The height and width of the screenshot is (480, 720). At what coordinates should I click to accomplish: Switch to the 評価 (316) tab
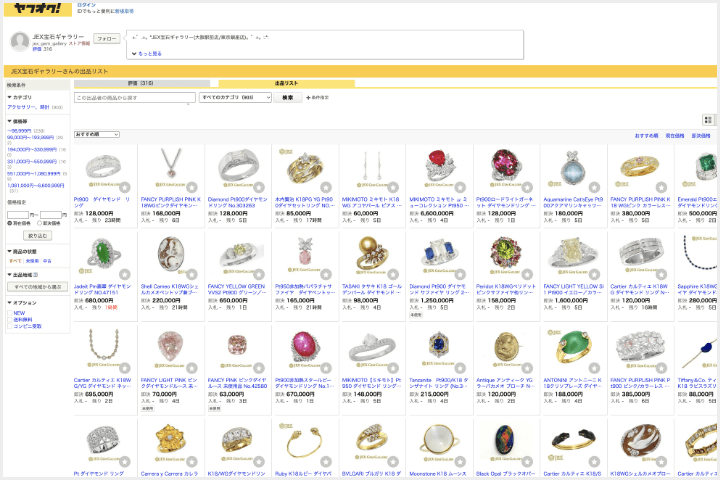[x=140, y=83]
